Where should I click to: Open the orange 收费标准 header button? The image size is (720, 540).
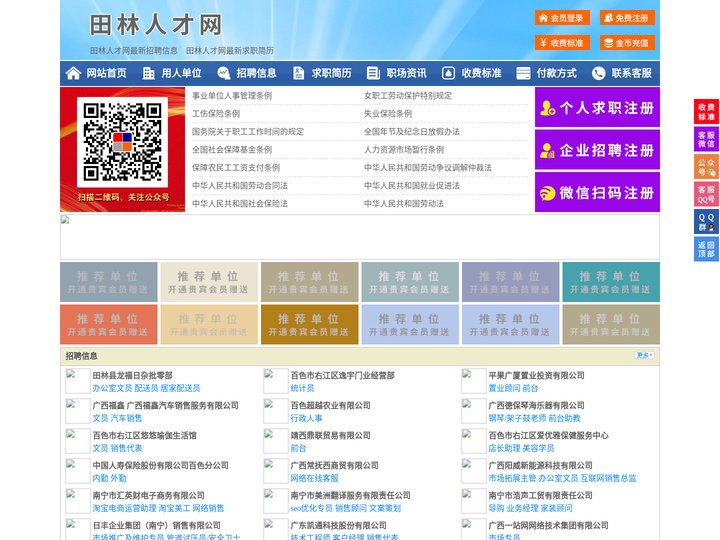562,43
